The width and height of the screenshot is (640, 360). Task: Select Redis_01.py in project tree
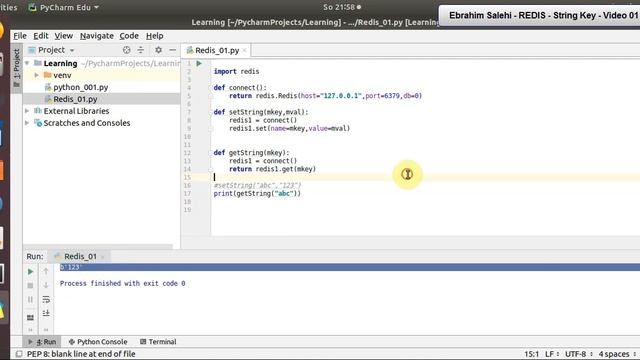click(75, 99)
